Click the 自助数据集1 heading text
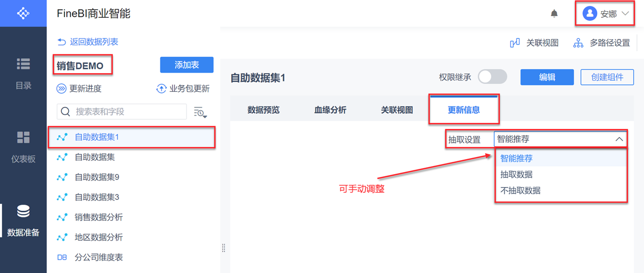 pyautogui.click(x=258, y=78)
